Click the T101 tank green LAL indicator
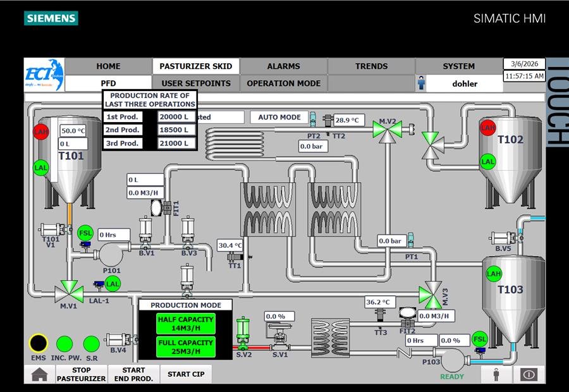The image size is (569, 392). click(x=40, y=168)
